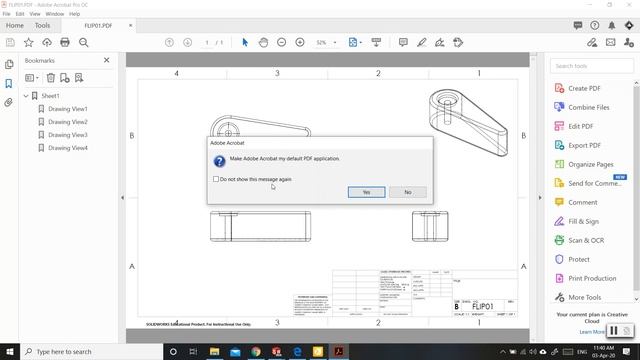This screenshot has width=640, height=360.
Task: Open the Scan & OCR tool
Action: click(586, 240)
